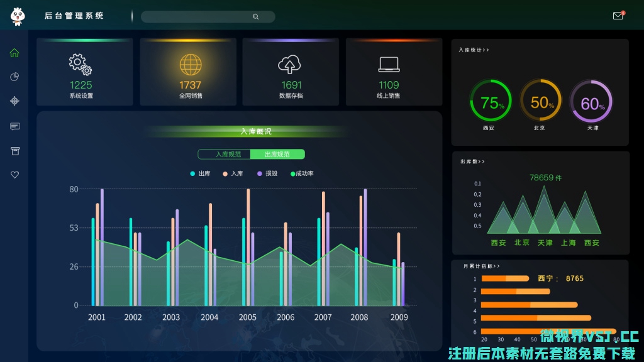Select the crosshair target sidebar icon

[x=14, y=101]
